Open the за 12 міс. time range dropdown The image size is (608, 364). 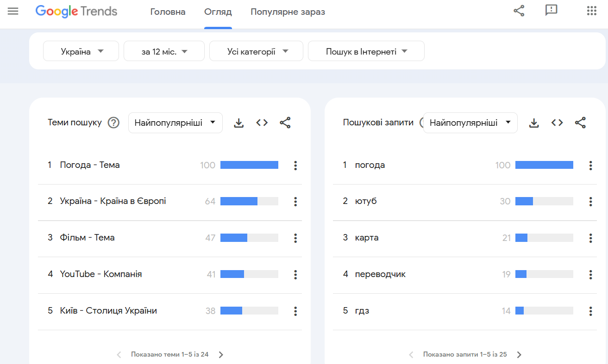click(x=164, y=51)
